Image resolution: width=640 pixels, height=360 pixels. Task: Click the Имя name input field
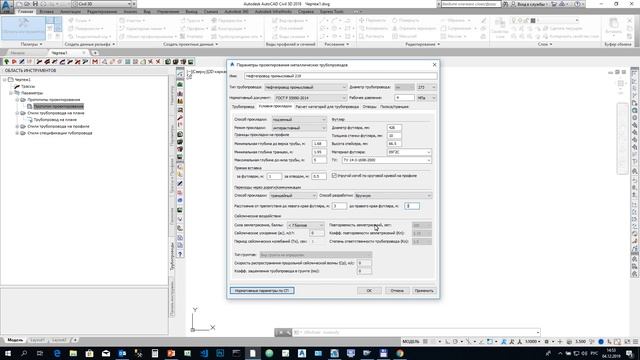point(340,76)
